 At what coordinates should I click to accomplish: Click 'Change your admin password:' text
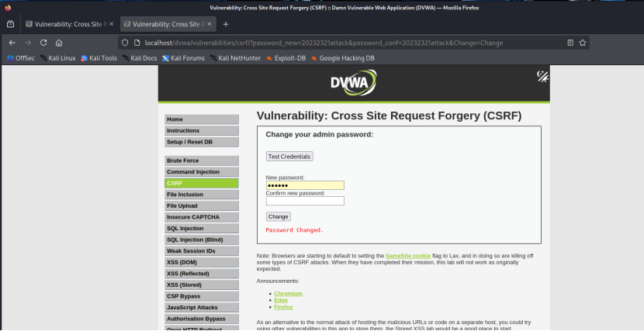[320, 135]
